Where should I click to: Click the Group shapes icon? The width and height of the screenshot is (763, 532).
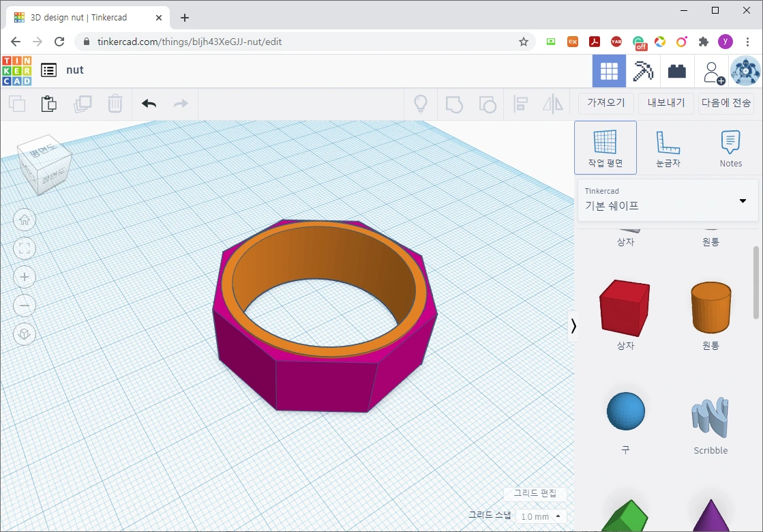pos(454,104)
